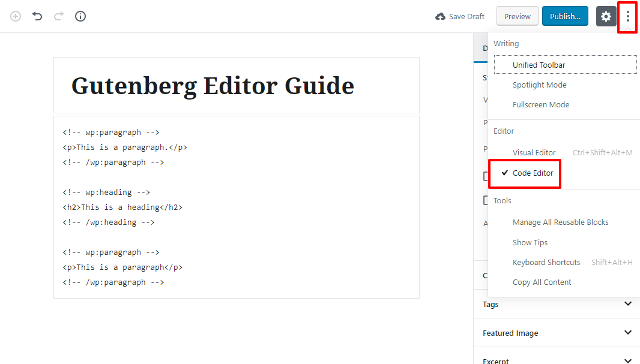The height and width of the screenshot is (364, 640).
Task: Click the Add block plus icon
Action: tap(16, 16)
